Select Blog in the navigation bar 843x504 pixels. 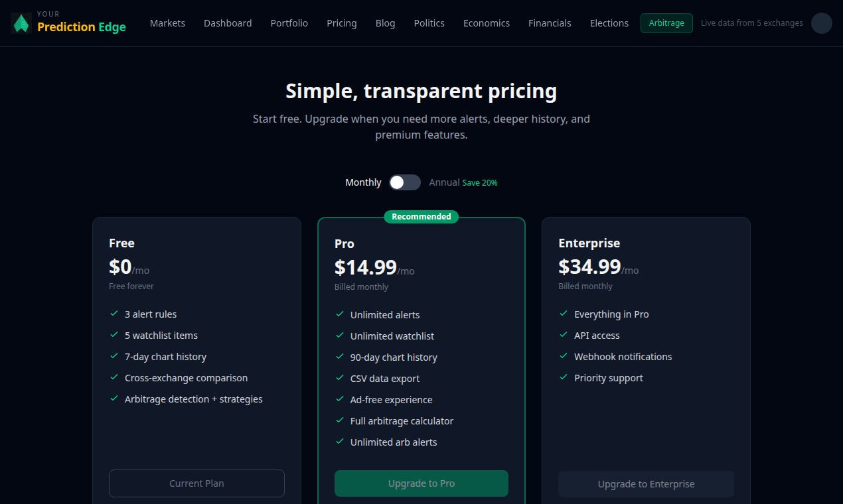pyautogui.click(x=385, y=23)
